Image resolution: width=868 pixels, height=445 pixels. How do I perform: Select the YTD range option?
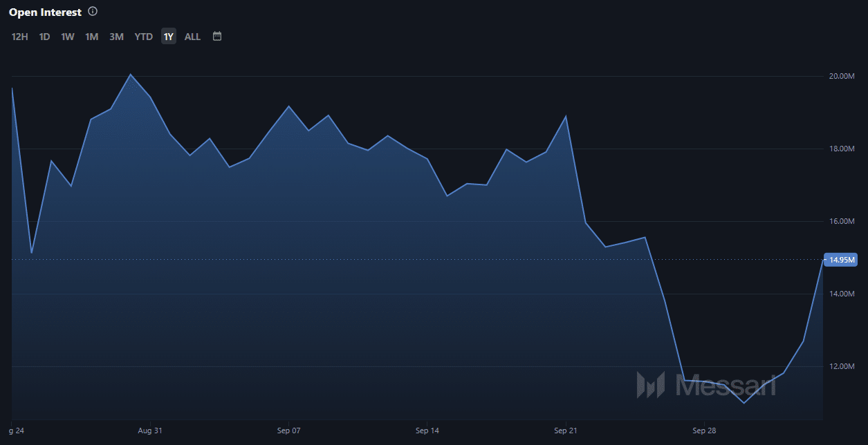click(143, 37)
